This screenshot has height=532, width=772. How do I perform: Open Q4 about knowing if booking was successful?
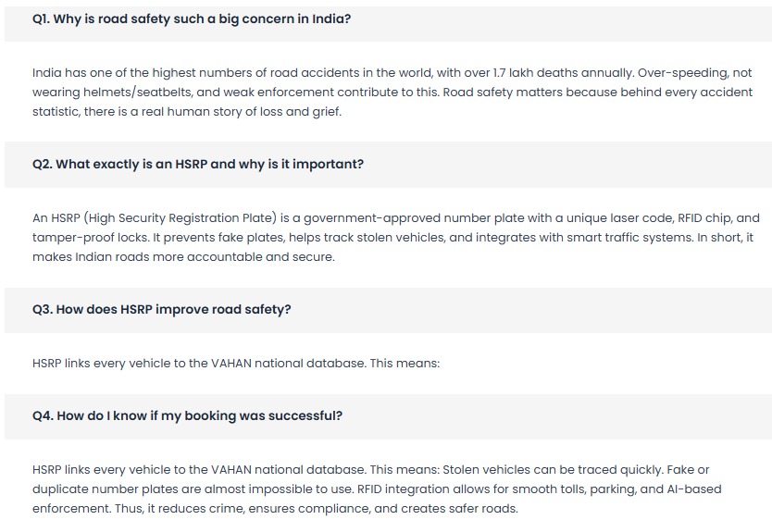click(x=187, y=415)
